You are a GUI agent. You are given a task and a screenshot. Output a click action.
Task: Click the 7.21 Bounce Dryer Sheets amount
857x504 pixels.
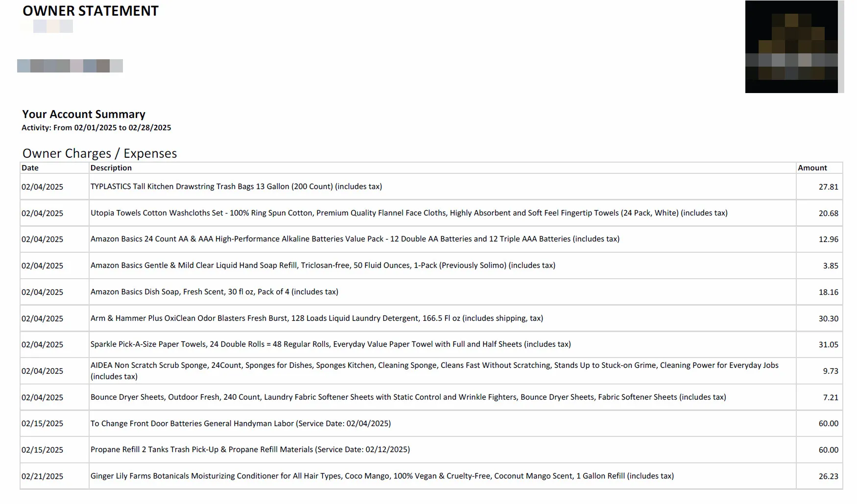(830, 398)
